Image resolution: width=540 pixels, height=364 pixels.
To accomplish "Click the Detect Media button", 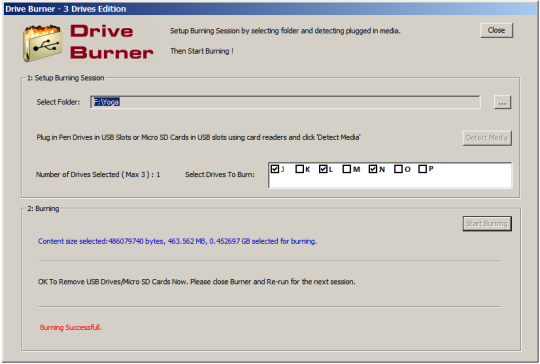I will (x=487, y=138).
